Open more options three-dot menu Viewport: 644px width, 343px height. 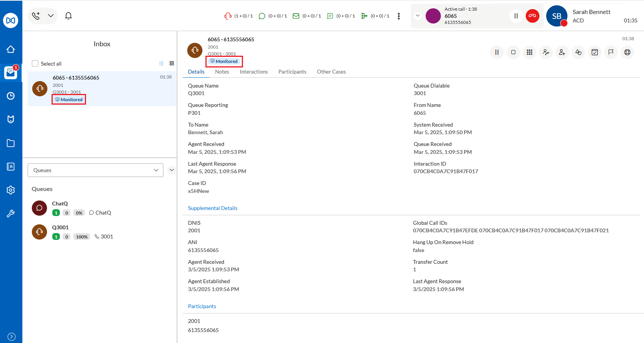[x=398, y=16]
